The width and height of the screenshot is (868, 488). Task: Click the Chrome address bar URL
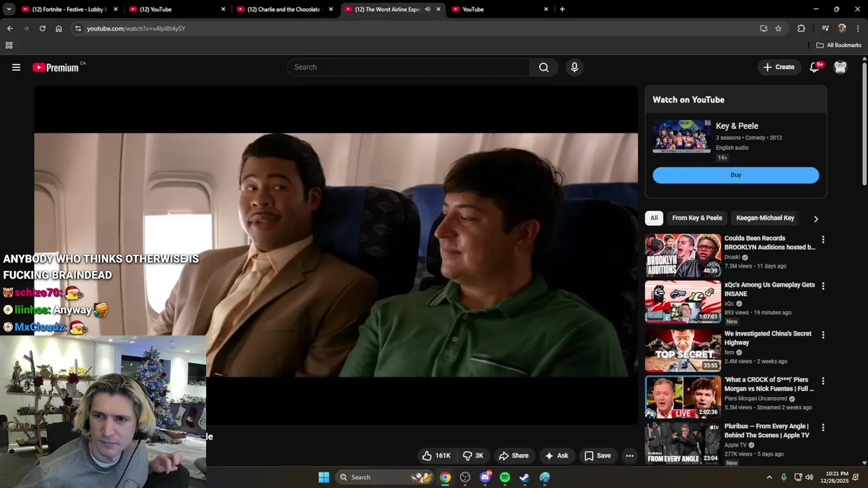click(136, 28)
